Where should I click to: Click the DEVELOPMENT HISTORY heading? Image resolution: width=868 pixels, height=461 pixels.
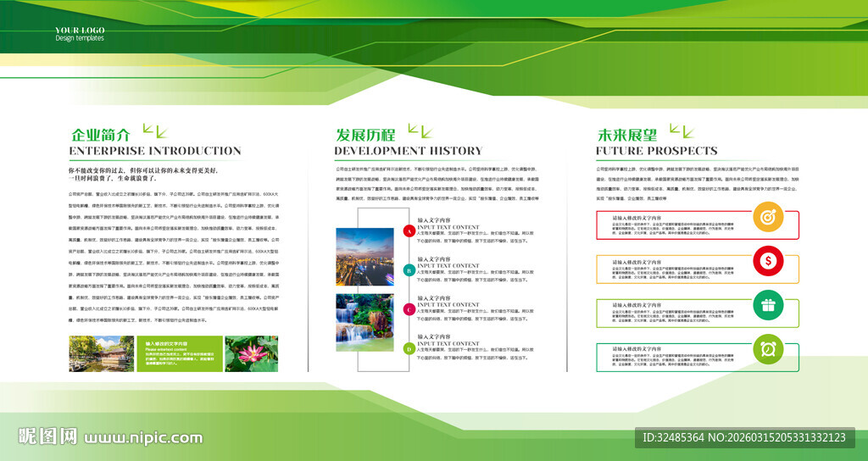(409, 151)
